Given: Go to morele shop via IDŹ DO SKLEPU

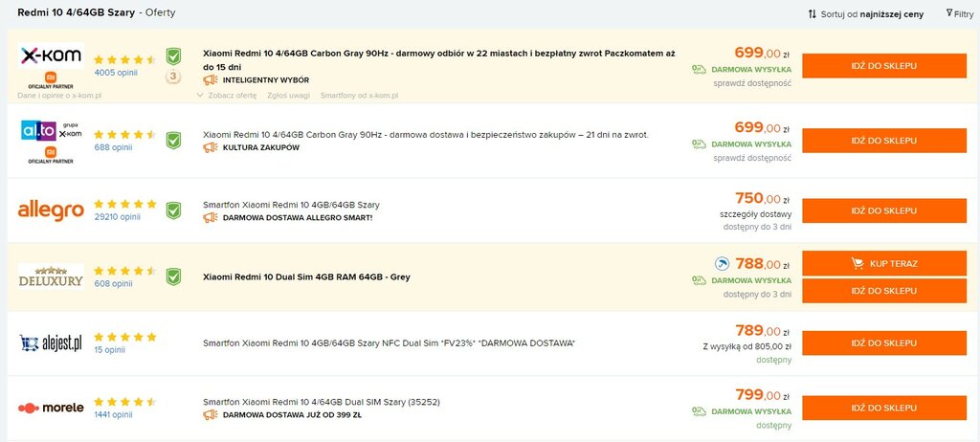Looking at the screenshot, I should click(x=883, y=408).
